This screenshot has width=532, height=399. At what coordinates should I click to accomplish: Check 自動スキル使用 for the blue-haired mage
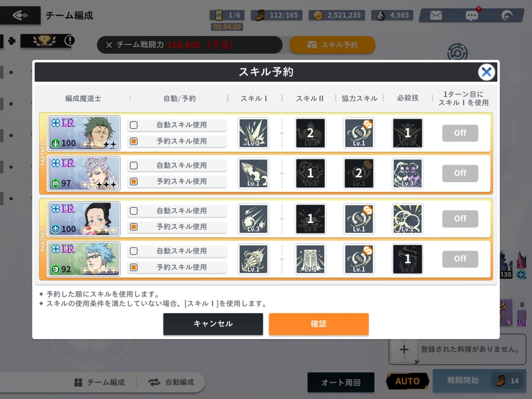click(x=134, y=251)
